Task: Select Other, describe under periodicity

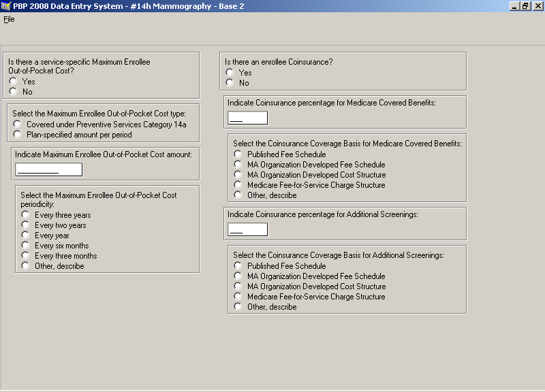Action: (25, 266)
